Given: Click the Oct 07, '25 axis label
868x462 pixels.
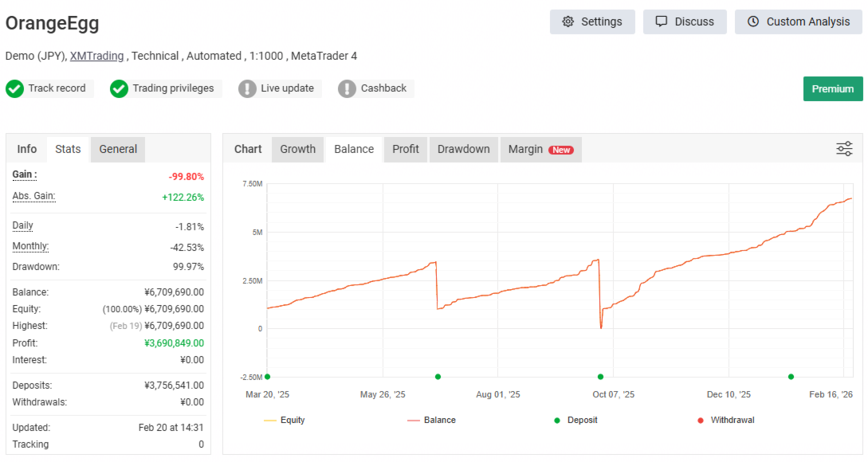Looking at the screenshot, I should pyautogui.click(x=614, y=394).
